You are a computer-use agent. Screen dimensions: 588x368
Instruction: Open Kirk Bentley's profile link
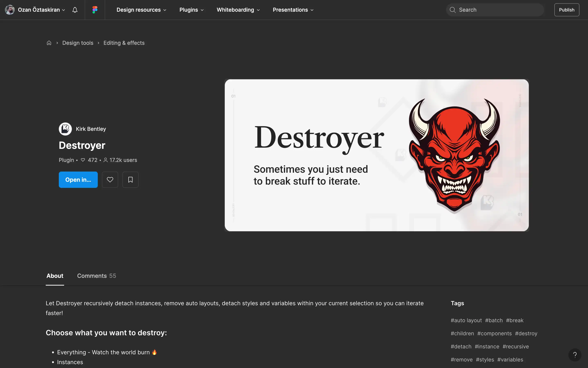91,129
